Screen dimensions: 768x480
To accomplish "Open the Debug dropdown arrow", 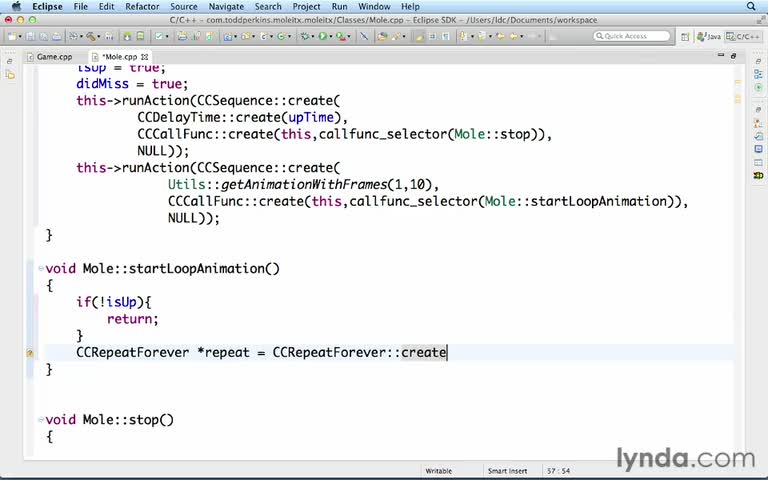I will pyautogui.click(x=312, y=37).
